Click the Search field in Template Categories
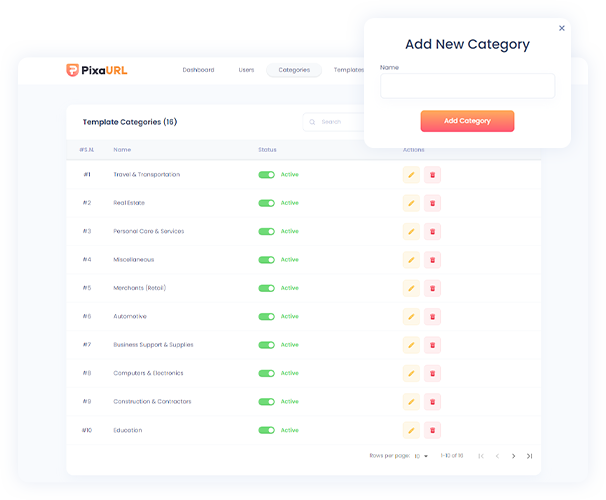Image resolution: width=606 pixels, height=500 pixels. pos(340,122)
